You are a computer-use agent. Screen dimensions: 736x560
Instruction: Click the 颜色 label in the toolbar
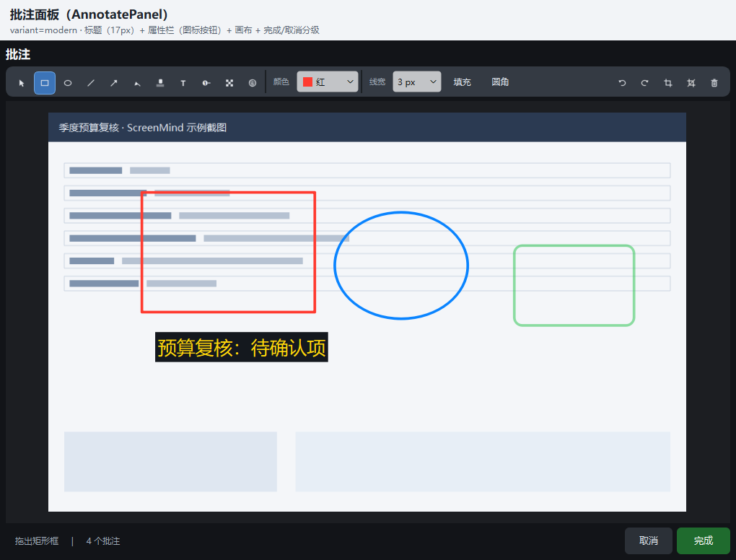pyautogui.click(x=281, y=82)
